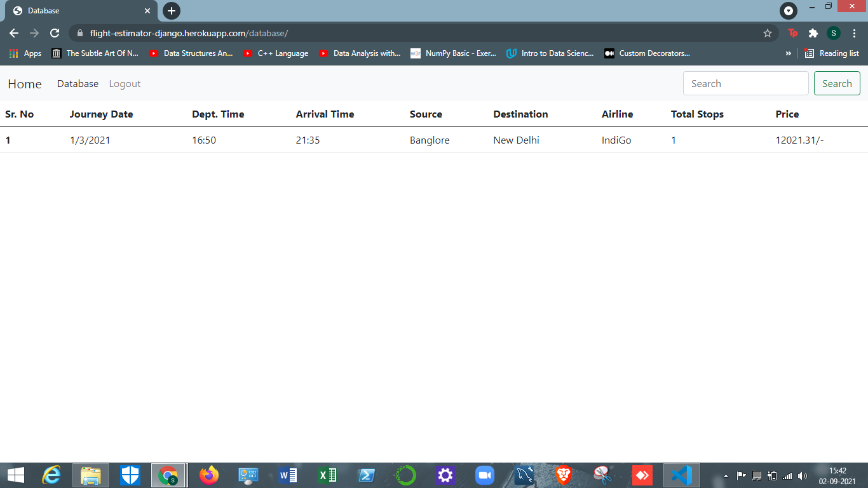Open the Reading list button

[x=832, y=53]
